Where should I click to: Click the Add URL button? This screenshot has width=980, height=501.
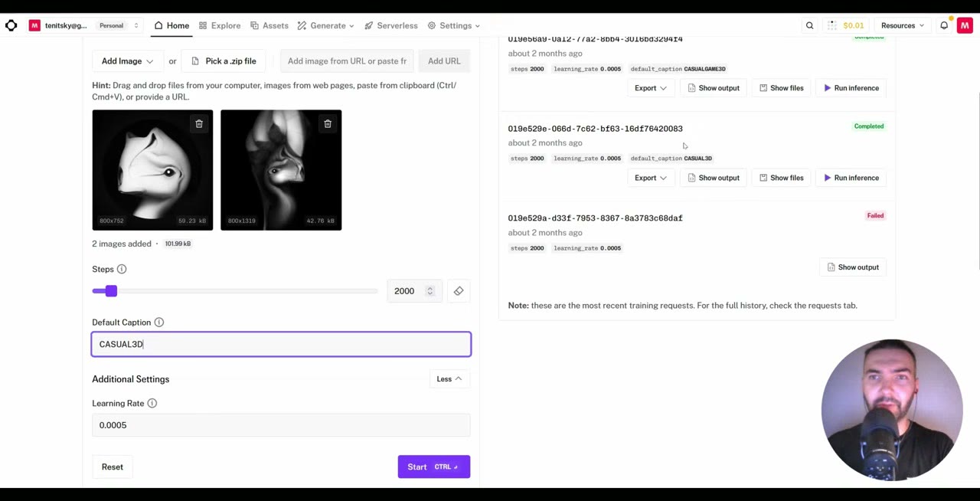[444, 61]
